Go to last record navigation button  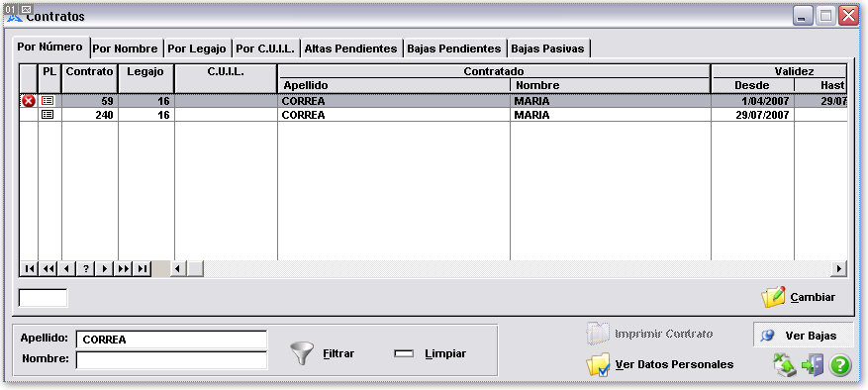[143, 268]
